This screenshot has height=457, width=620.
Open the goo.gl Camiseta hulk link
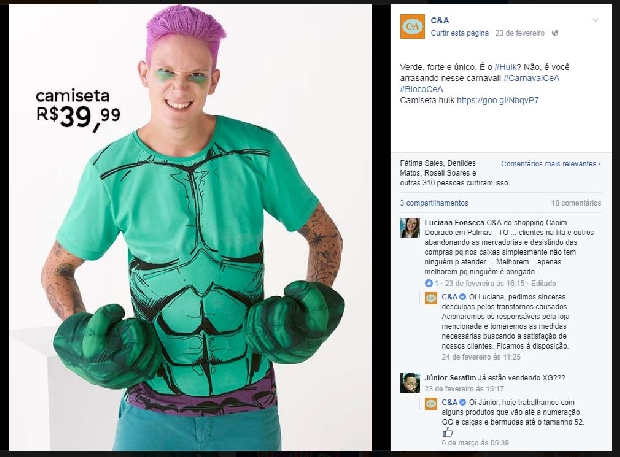tap(497, 100)
